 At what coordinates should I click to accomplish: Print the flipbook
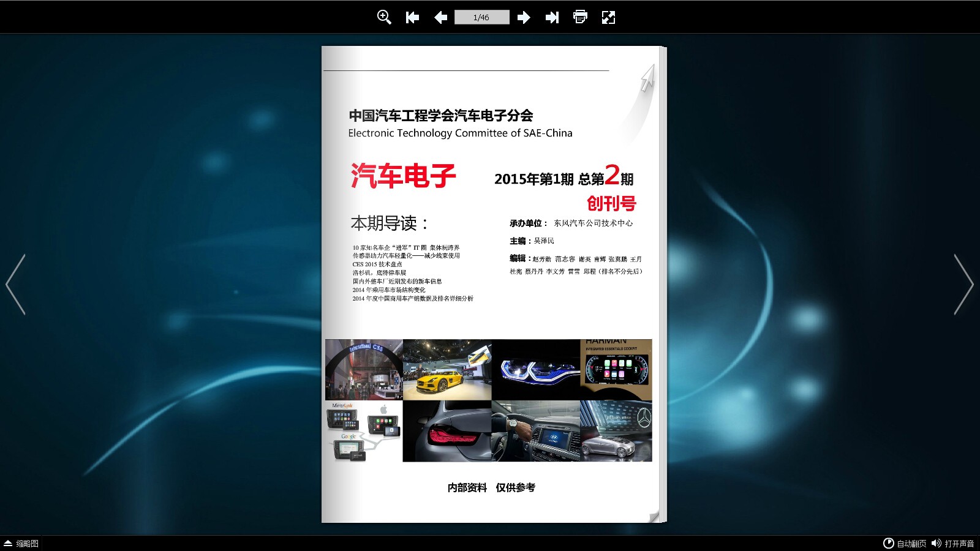point(580,17)
